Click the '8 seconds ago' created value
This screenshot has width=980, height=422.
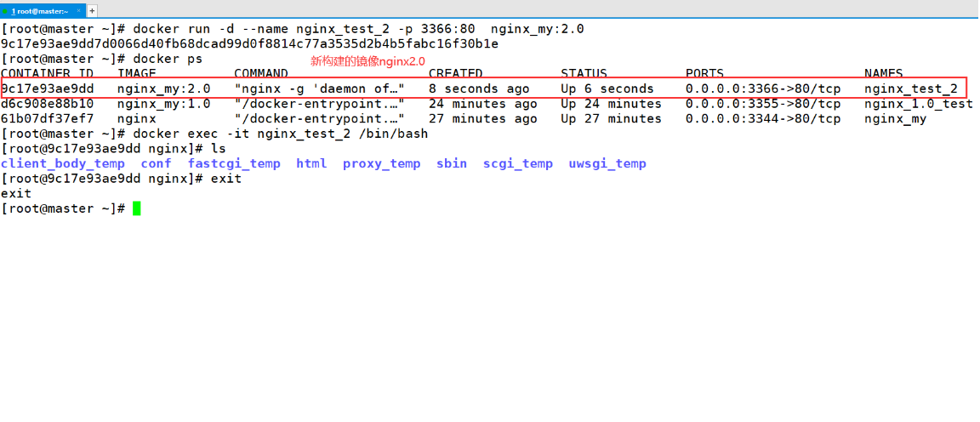(x=479, y=88)
